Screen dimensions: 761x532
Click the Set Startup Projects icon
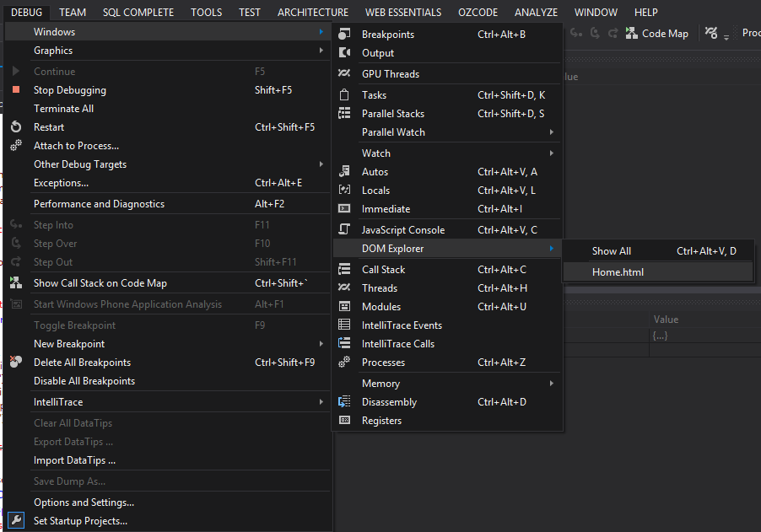point(14,520)
